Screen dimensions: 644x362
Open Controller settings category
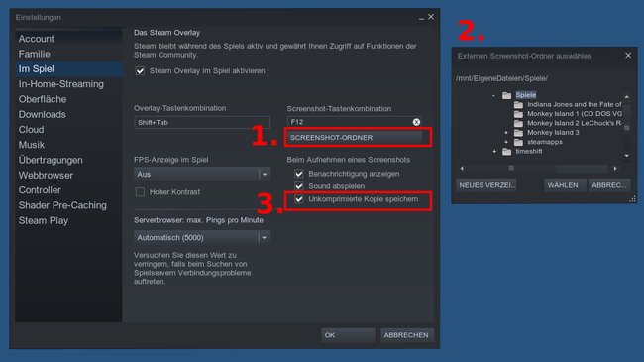click(x=68, y=190)
